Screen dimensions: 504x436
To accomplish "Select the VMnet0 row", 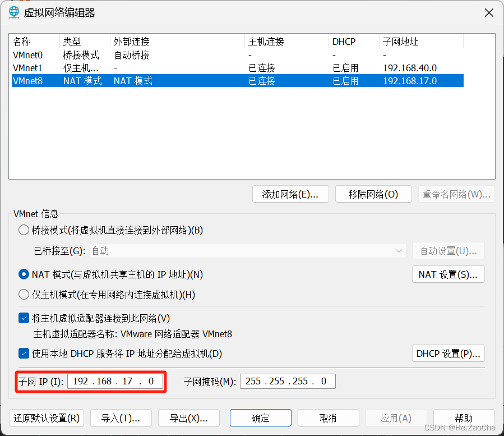I will 238,55.
